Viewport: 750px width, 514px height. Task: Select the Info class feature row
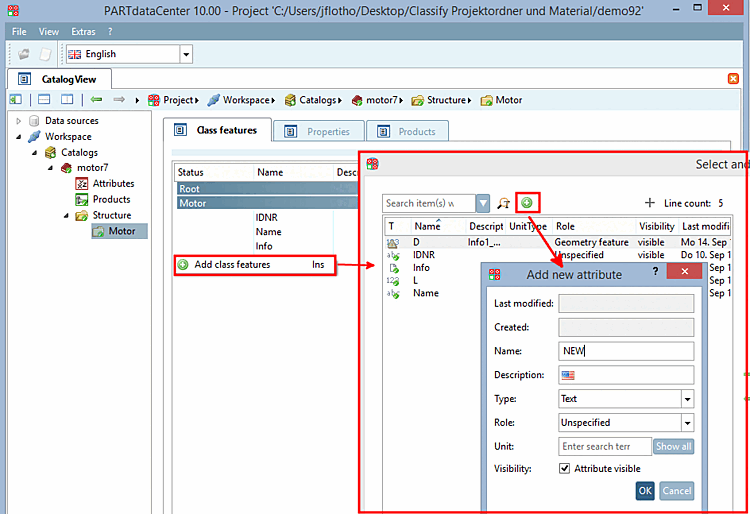[x=266, y=246]
